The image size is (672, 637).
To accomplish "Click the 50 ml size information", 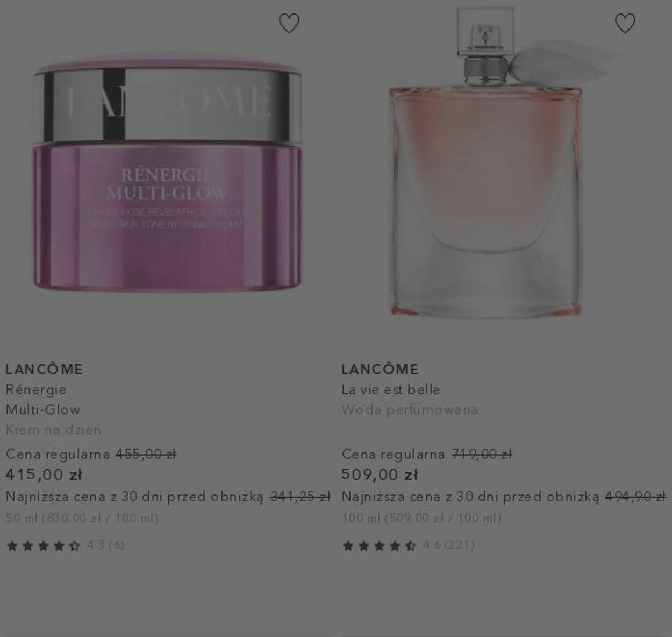I will pyautogui.click(x=82, y=518).
